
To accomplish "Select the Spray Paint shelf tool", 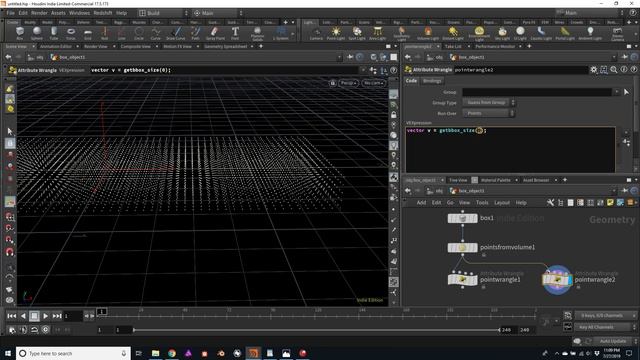I will point(215,33).
